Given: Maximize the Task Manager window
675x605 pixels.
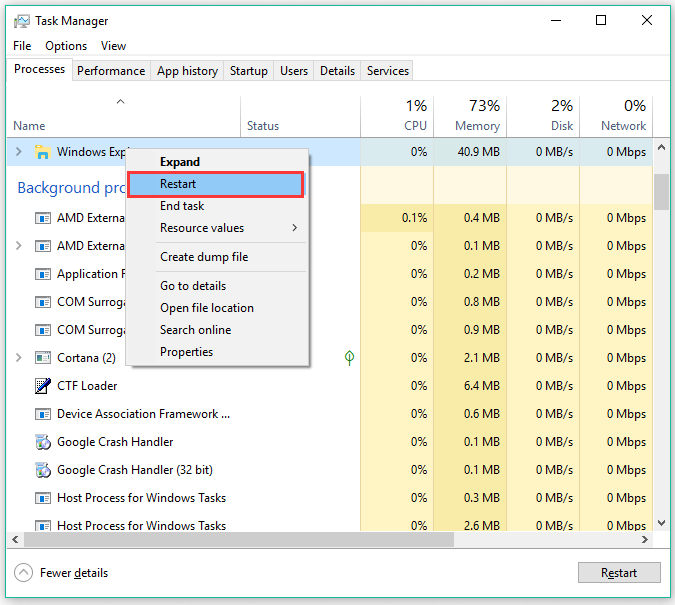Looking at the screenshot, I should click(601, 20).
